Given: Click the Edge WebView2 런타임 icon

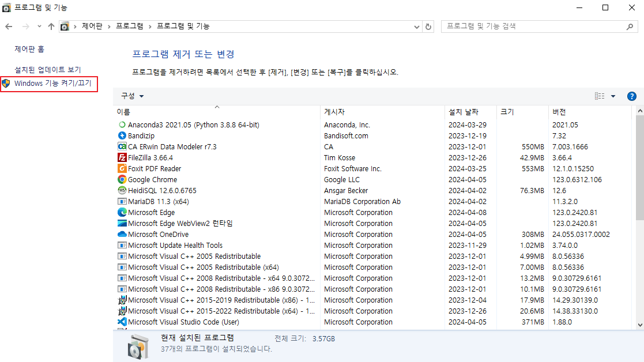Looking at the screenshot, I should pos(122,223).
